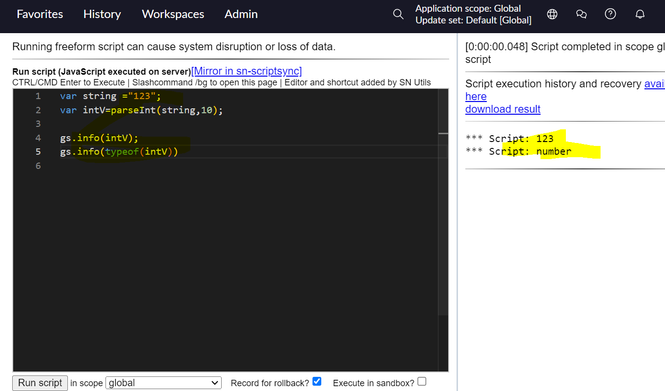Click the Application scope: Global text
The width and height of the screenshot is (665, 391).
click(468, 8)
